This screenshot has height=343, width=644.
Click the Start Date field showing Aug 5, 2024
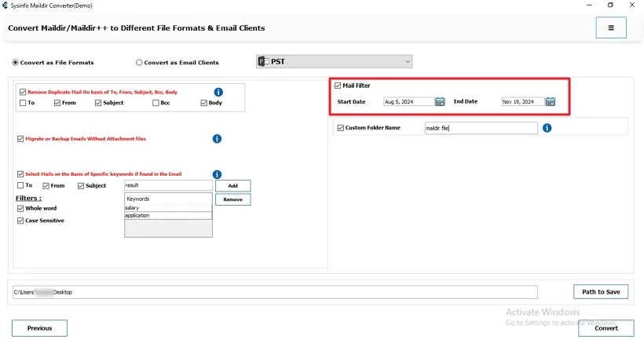pos(408,101)
